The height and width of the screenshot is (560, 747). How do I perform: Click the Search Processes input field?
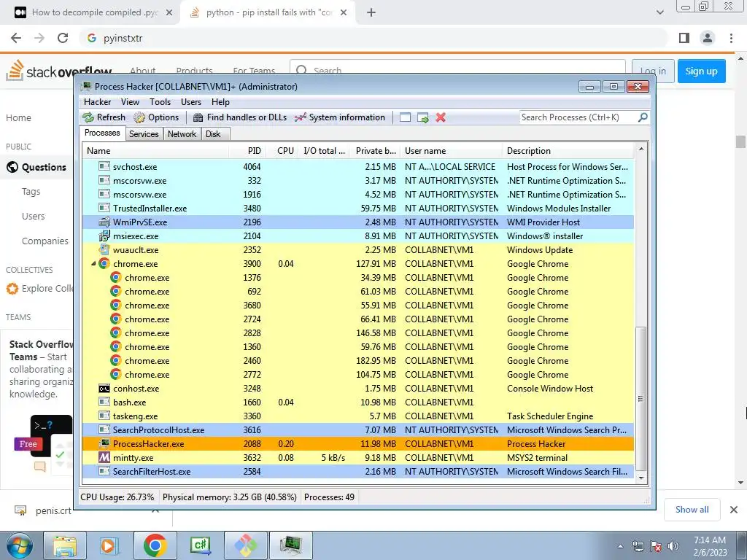tap(578, 117)
